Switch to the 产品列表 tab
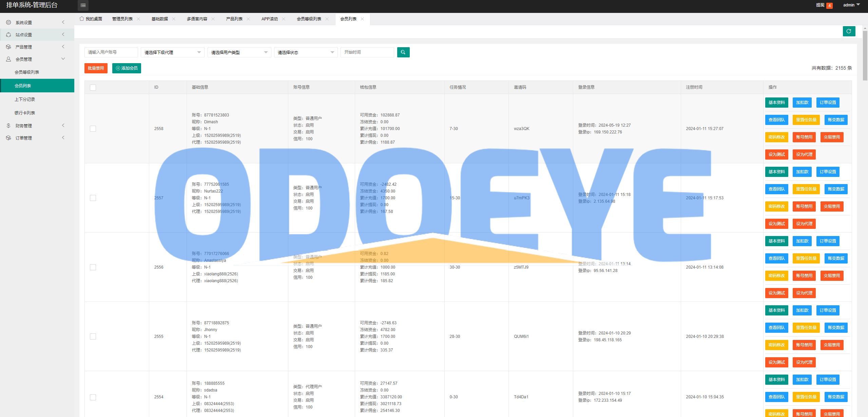The image size is (868, 417). pos(234,19)
